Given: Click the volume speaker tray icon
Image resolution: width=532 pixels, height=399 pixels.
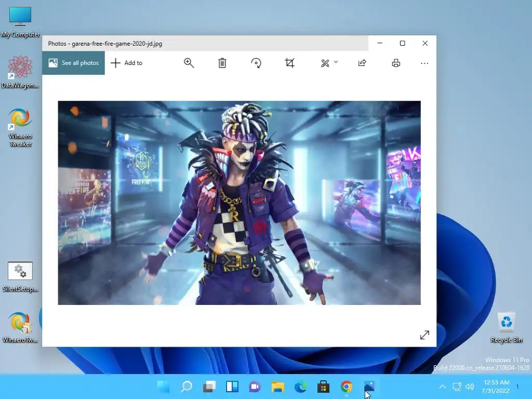Looking at the screenshot, I should (x=470, y=387).
